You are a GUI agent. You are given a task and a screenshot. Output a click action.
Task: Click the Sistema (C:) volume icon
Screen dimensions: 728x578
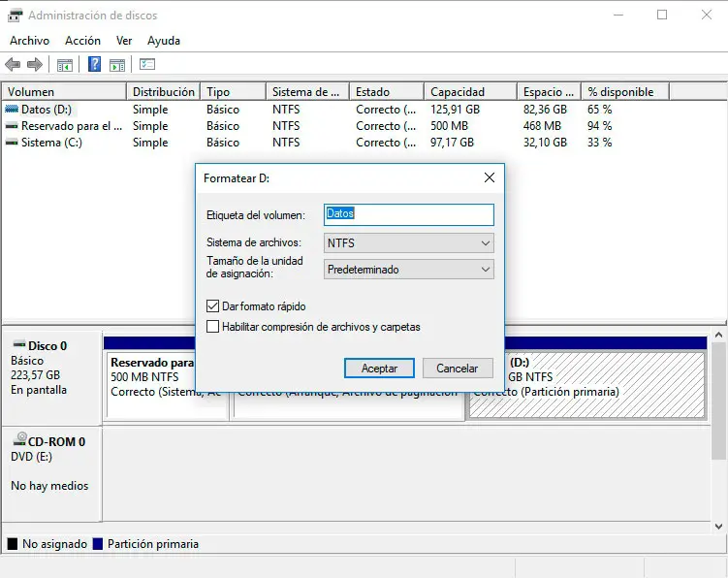pyautogui.click(x=12, y=143)
